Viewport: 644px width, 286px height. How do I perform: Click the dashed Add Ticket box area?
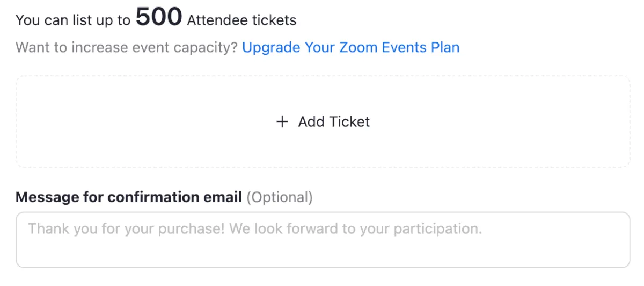[x=323, y=121]
